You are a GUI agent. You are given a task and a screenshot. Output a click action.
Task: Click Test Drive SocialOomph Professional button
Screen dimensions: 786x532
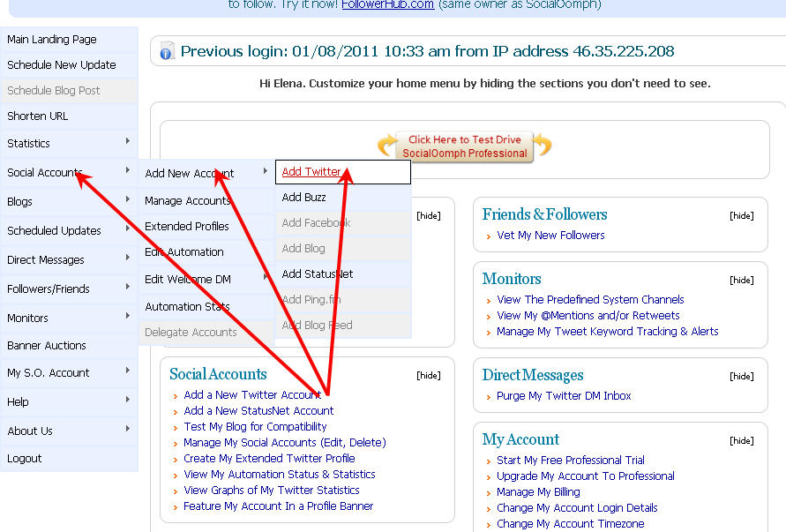(x=464, y=146)
